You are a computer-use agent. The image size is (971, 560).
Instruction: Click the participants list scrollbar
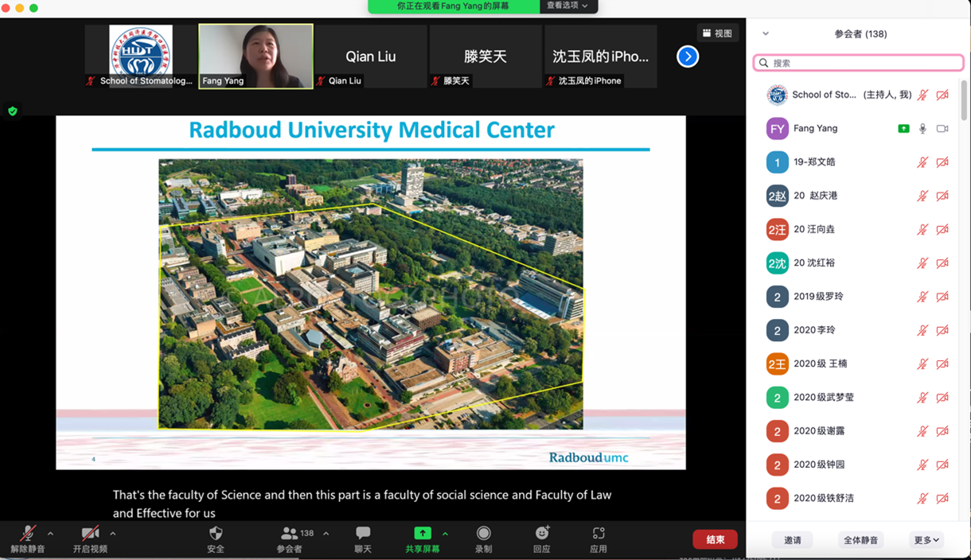click(x=965, y=100)
